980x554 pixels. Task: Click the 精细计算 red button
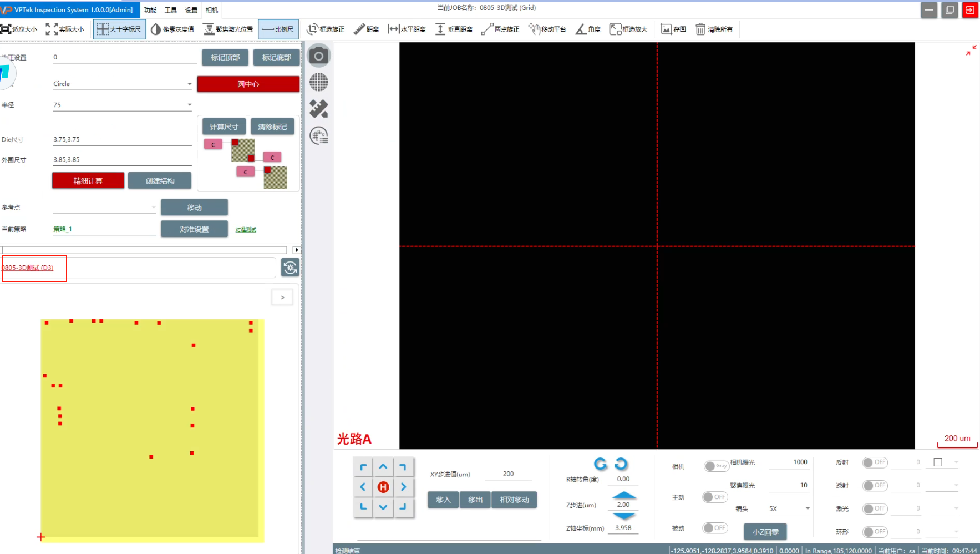pyautogui.click(x=88, y=181)
